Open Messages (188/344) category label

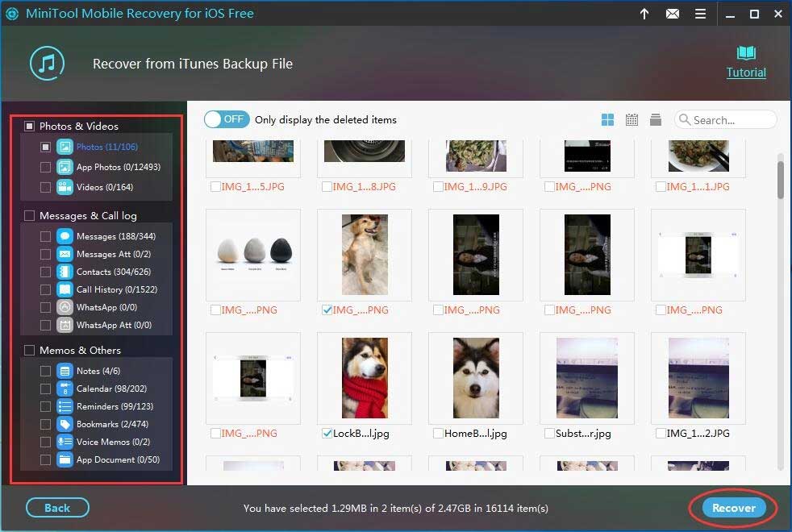point(116,236)
